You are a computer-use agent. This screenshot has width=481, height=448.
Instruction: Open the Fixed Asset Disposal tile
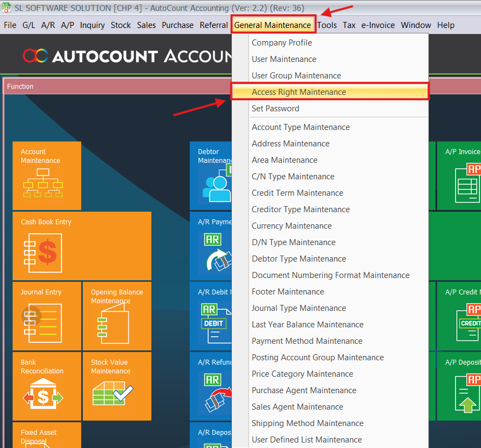click(x=47, y=435)
